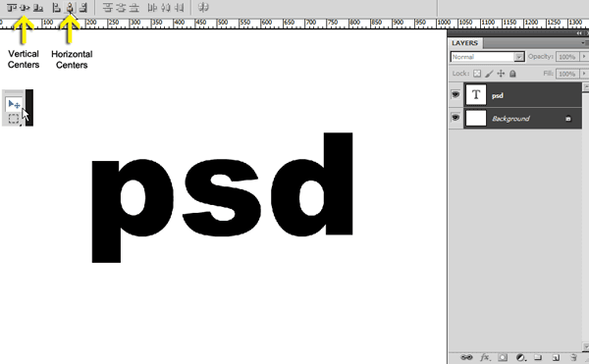The width and height of the screenshot is (589, 364).
Task: Collapse the panel to icons
Action: pos(579,33)
